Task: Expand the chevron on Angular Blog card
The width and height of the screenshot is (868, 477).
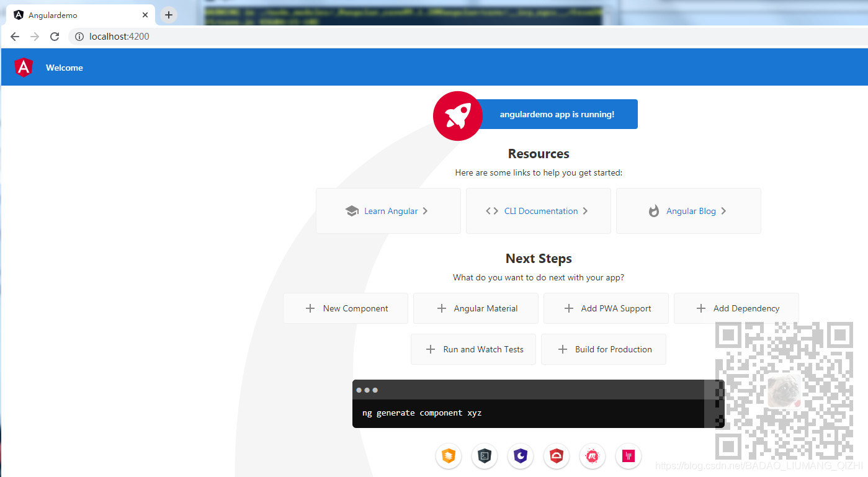Action: (x=723, y=211)
